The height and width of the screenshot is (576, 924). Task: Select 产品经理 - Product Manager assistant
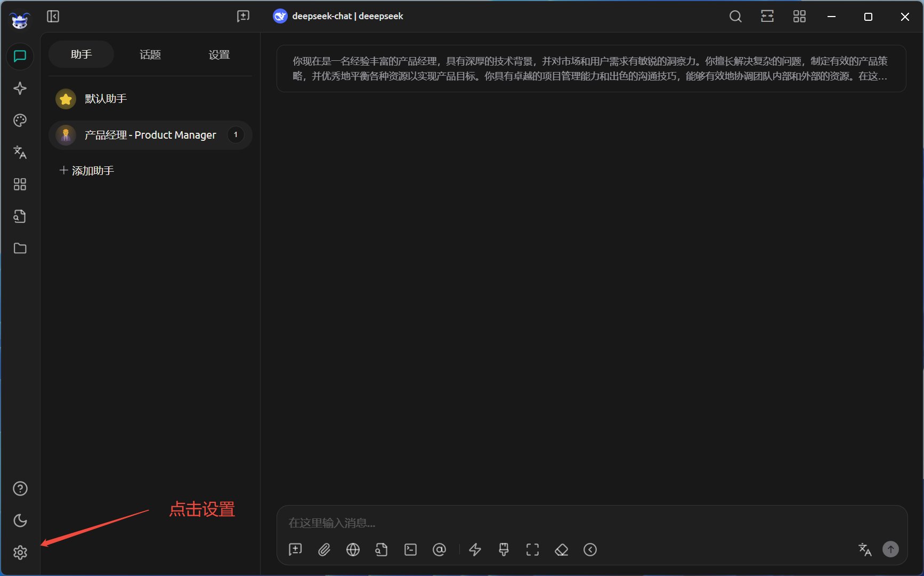pos(150,135)
